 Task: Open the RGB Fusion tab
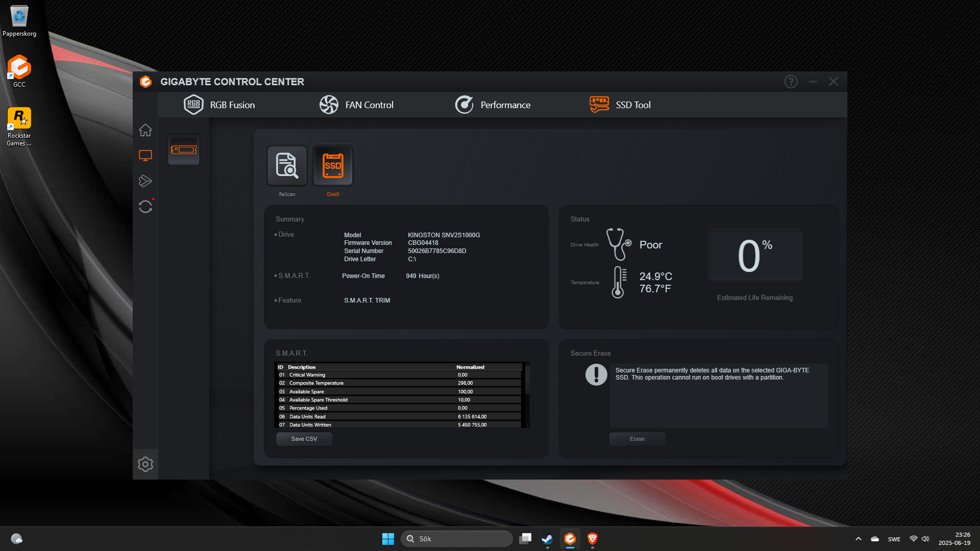[219, 105]
